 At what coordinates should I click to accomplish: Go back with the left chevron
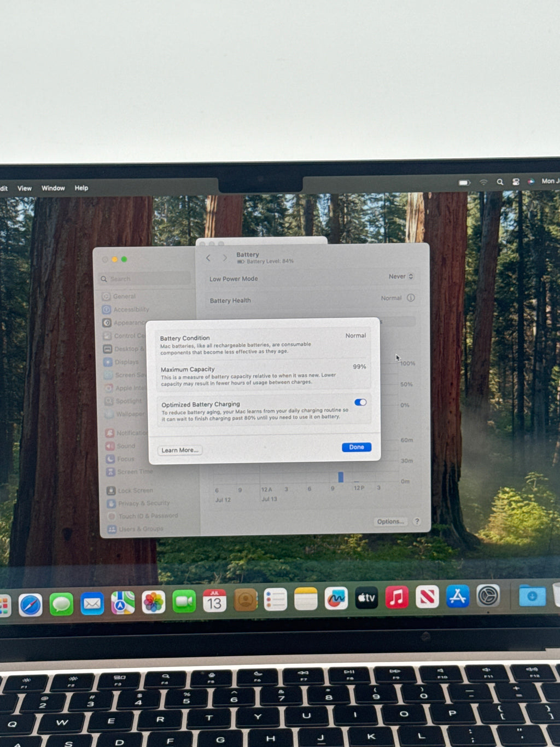click(x=208, y=258)
